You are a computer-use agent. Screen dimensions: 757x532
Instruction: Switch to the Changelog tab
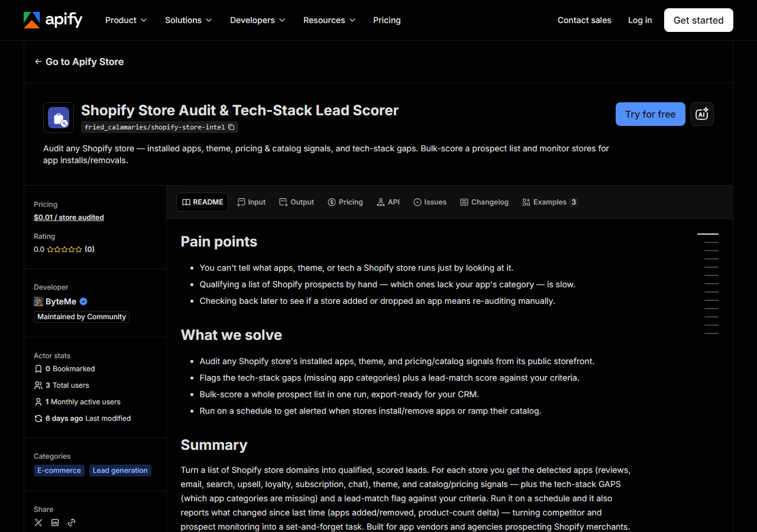click(x=484, y=202)
